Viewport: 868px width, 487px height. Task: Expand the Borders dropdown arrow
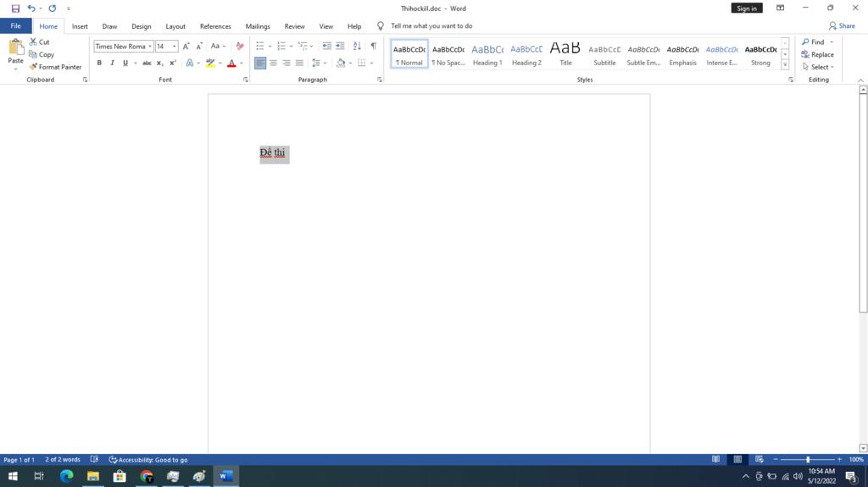[x=372, y=63]
